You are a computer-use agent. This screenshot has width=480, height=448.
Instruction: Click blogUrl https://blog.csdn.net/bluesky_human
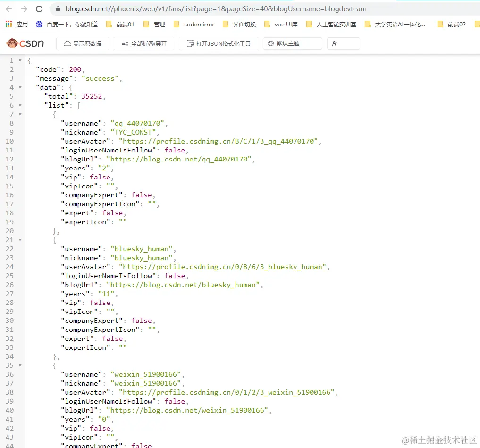pos(183,285)
